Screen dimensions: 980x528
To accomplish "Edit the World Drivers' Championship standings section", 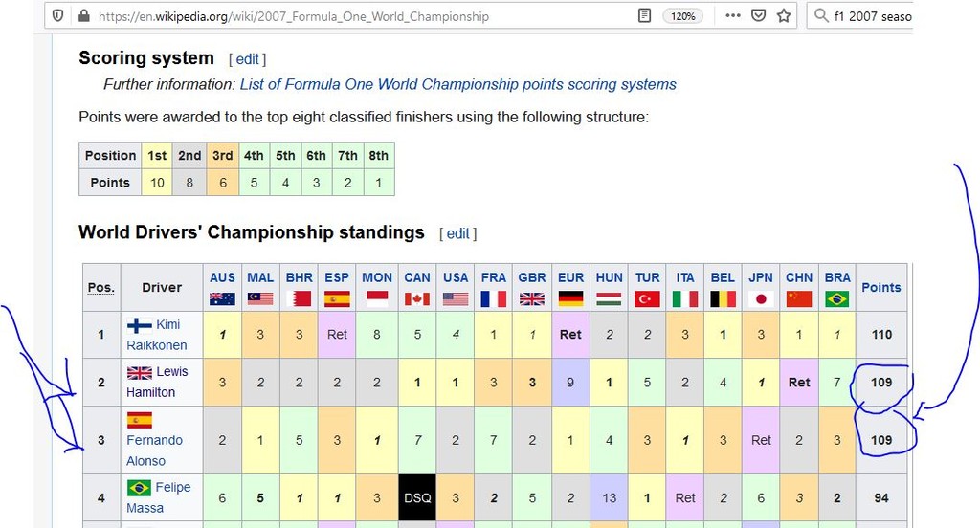I will (457, 233).
